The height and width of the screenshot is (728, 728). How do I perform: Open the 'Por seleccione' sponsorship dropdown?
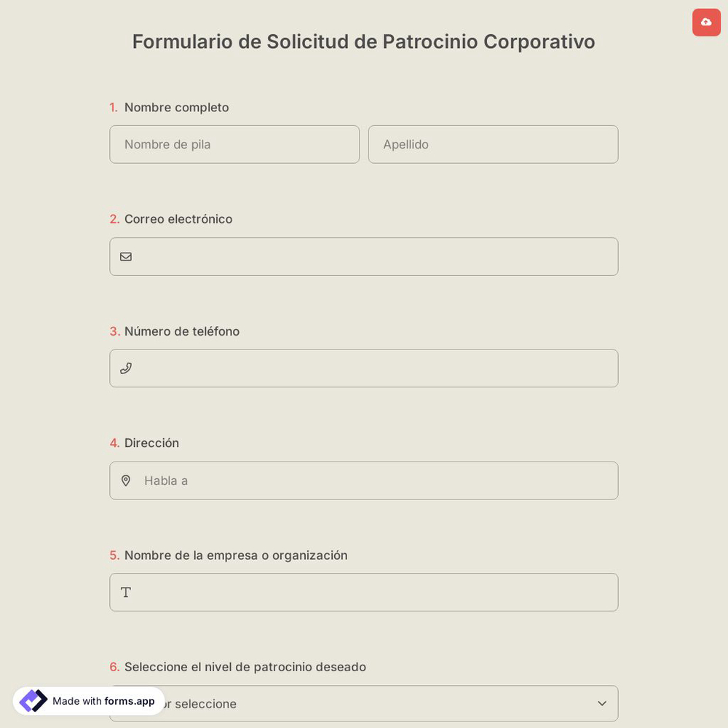coord(364,703)
